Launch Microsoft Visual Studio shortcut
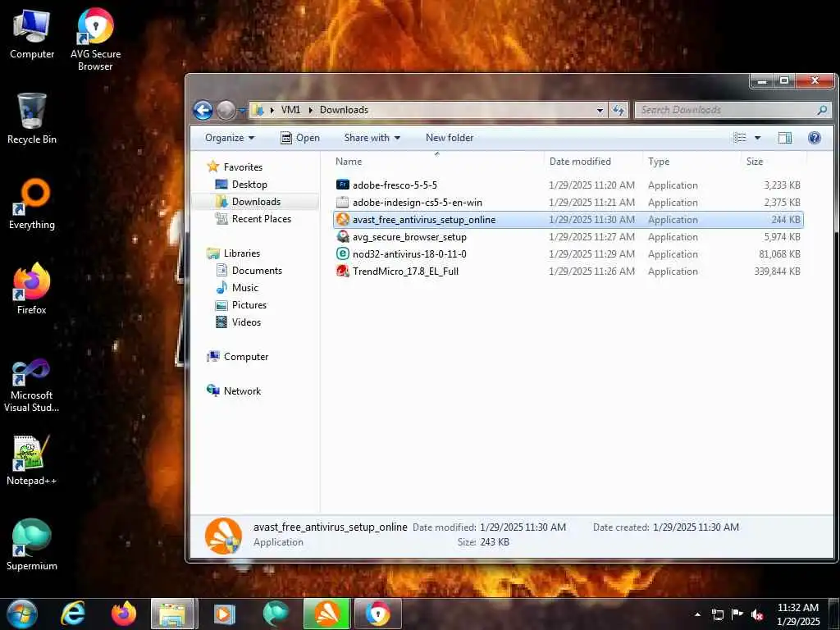The width and height of the screenshot is (840, 630). click(x=32, y=386)
